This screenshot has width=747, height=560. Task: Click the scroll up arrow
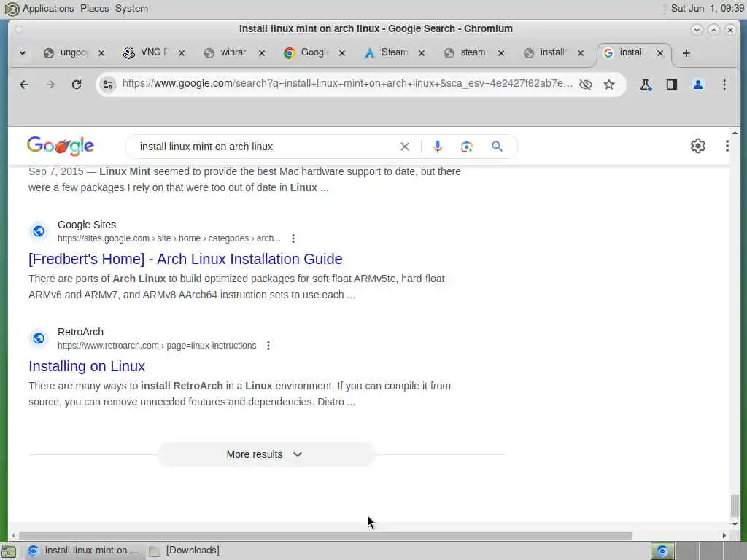(735, 133)
